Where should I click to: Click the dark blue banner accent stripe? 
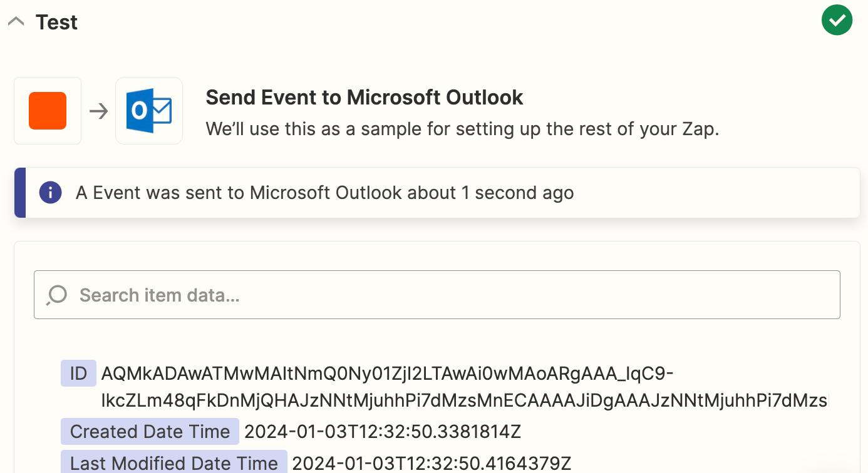tap(20, 193)
